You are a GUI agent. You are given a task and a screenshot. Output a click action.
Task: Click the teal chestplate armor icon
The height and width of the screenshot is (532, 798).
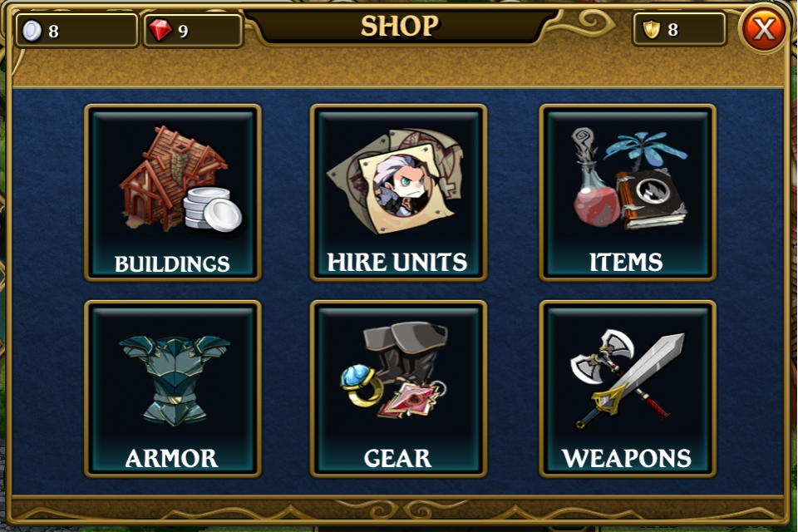pos(175,380)
